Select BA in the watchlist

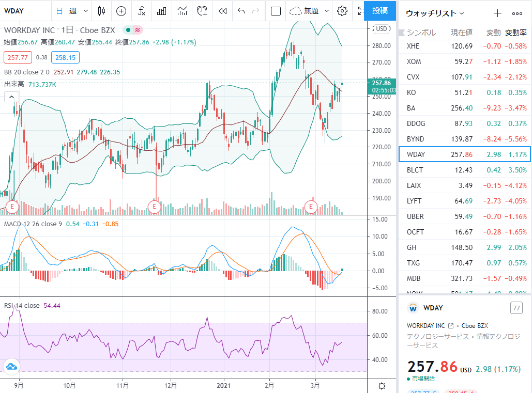click(x=465, y=108)
